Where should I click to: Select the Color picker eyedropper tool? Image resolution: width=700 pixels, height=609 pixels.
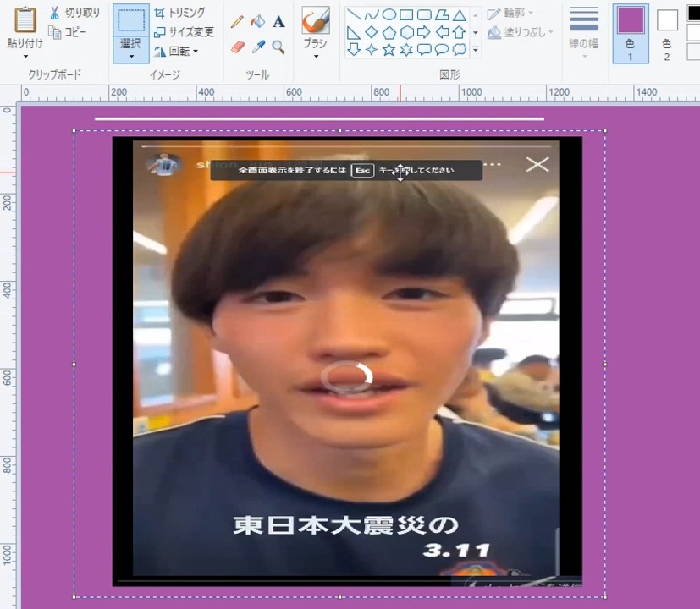point(258,47)
